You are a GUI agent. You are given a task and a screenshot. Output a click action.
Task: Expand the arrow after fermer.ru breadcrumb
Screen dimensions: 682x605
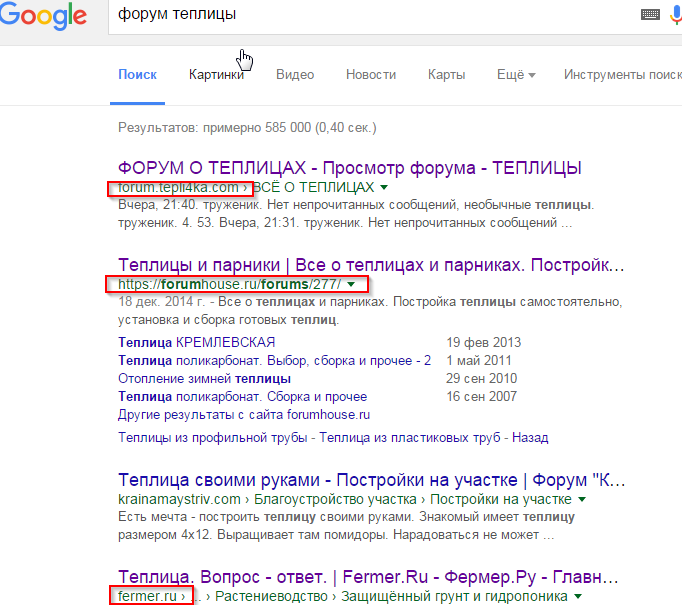[x=578, y=596]
